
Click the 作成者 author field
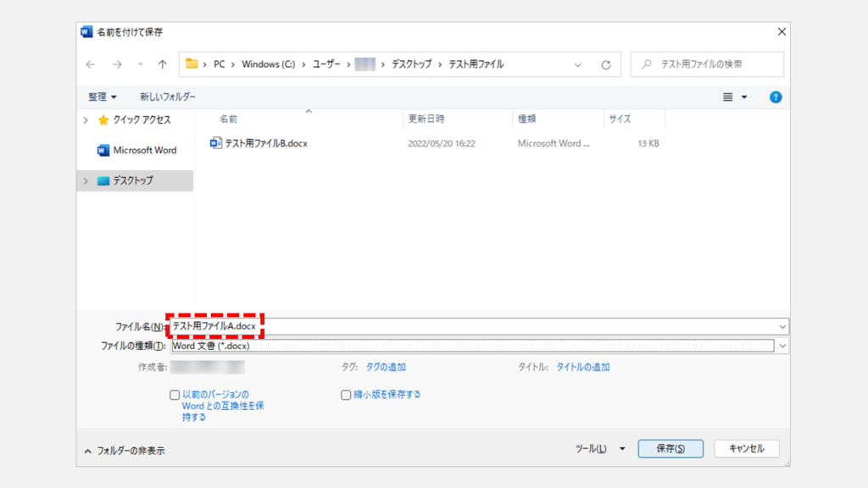[x=208, y=367]
